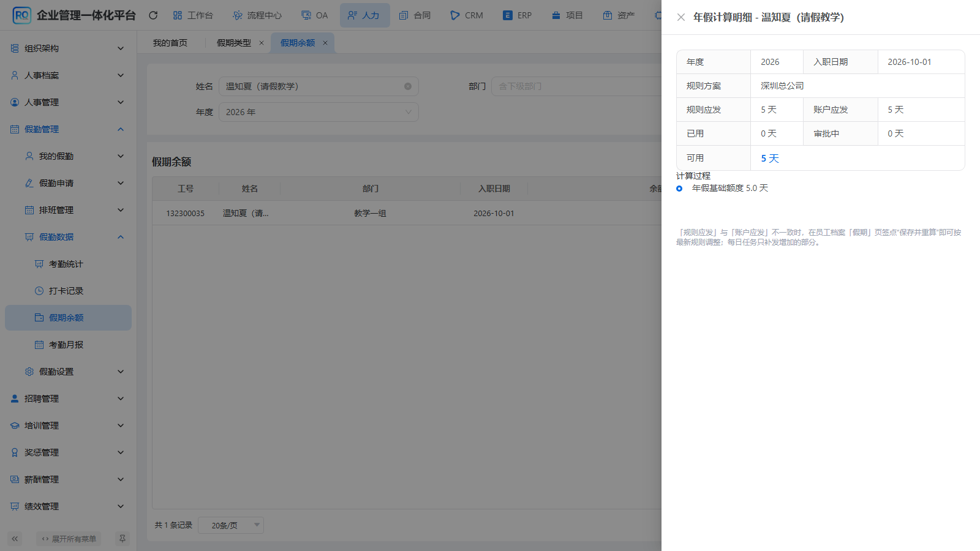Image resolution: width=980 pixels, height=551 pixels.
Task: Click the 部门 input field
Action: pos(576,86)
